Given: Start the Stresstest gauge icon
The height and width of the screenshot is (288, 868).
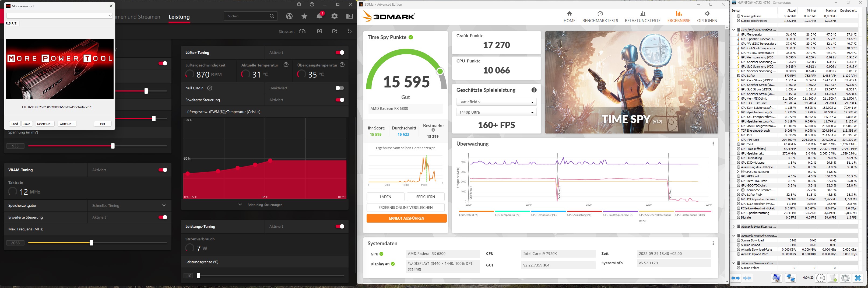Looking at the screenshot, I should (302, 31).
